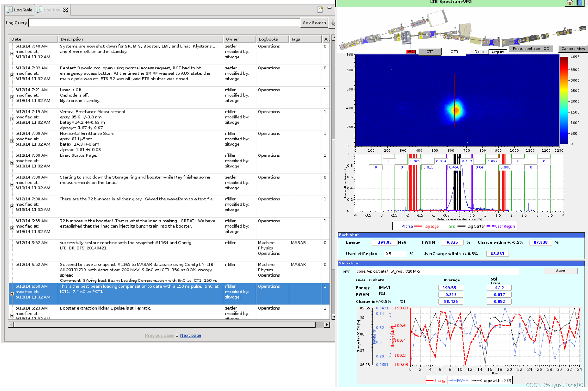Switch to the Log Tree tab

pos(52,10)
